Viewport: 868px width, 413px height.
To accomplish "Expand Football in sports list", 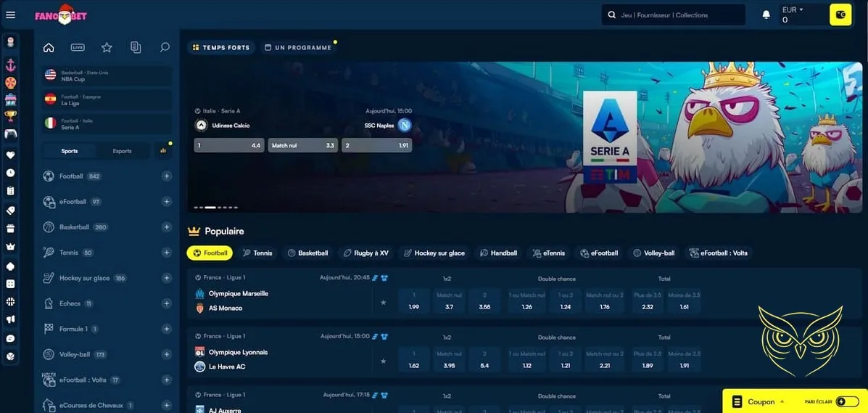I will click(167, 176).
